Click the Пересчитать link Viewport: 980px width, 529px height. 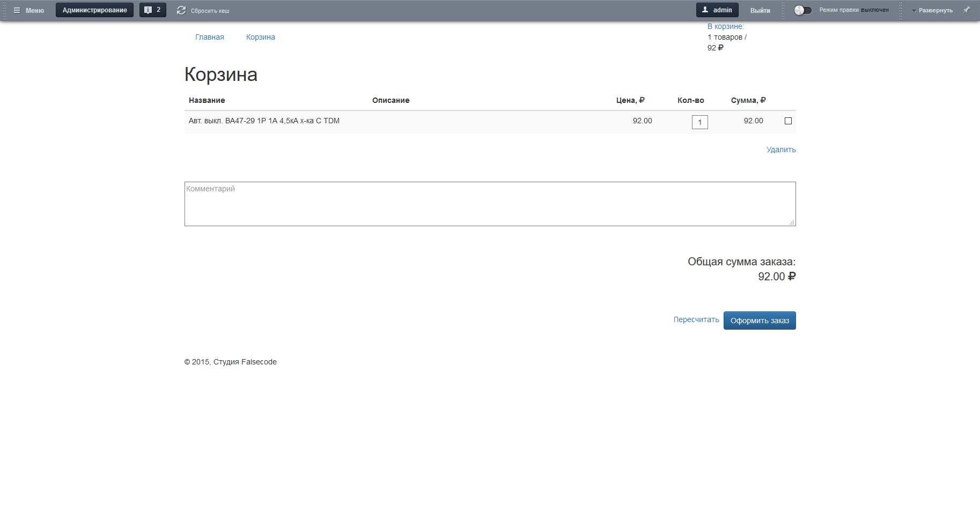[696, 319]
